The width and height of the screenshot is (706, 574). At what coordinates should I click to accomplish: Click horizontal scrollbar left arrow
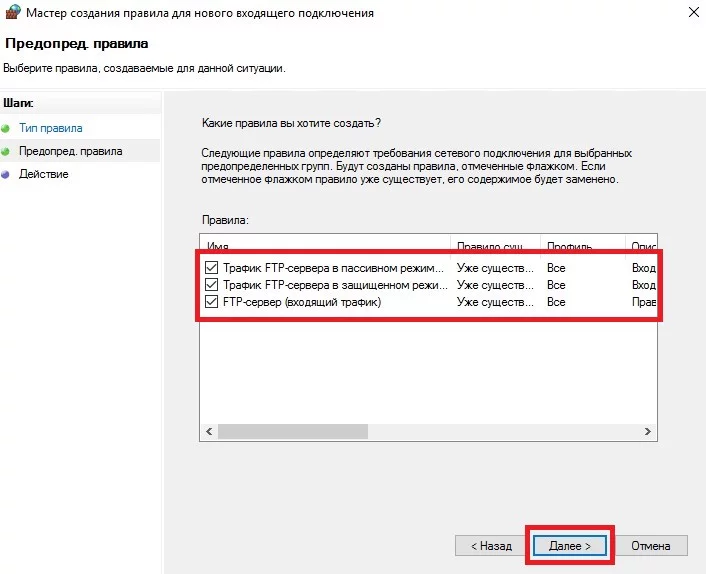[x=209, y=431]
